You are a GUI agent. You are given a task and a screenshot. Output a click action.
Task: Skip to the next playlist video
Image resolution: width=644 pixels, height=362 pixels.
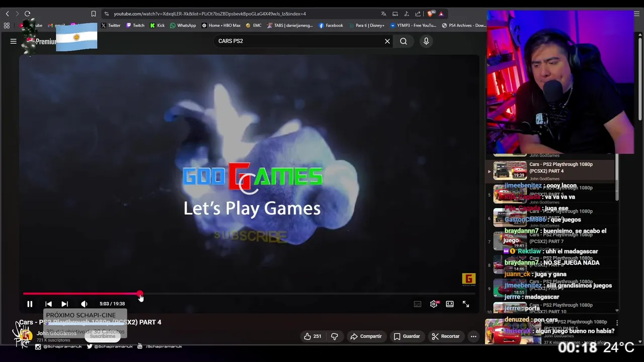(x=64, y=304)
